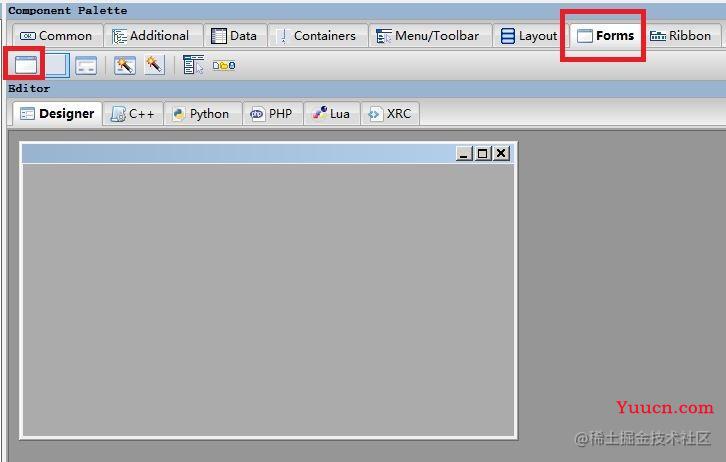Select the Menu/Toolbar palette tab
This screenshot has height=462, width=726.
point(428,36)
